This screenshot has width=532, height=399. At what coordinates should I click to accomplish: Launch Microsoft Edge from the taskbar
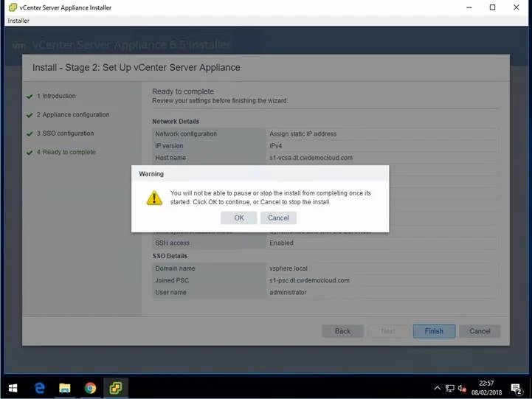click(x=39, y=388)
